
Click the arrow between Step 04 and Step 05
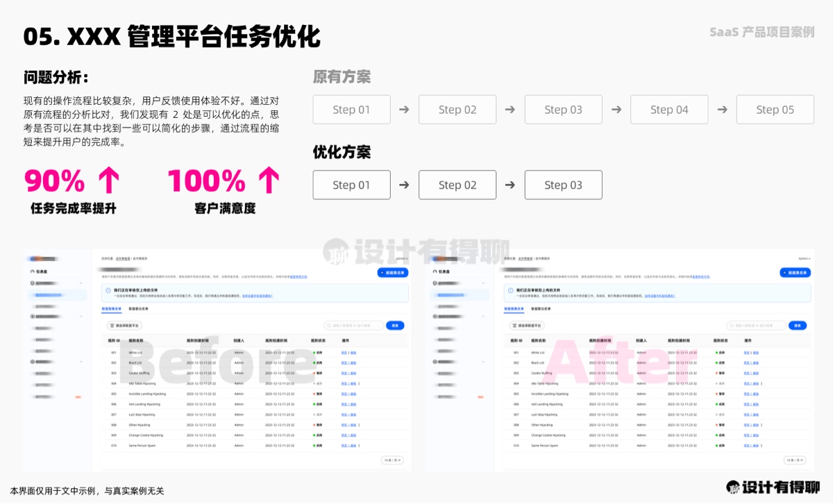(722, 110)
